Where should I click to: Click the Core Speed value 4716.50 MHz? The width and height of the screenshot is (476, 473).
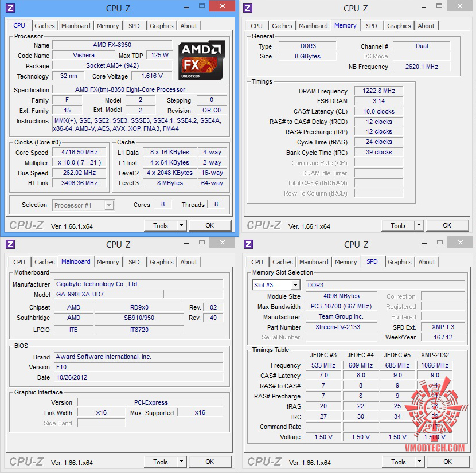79,152
